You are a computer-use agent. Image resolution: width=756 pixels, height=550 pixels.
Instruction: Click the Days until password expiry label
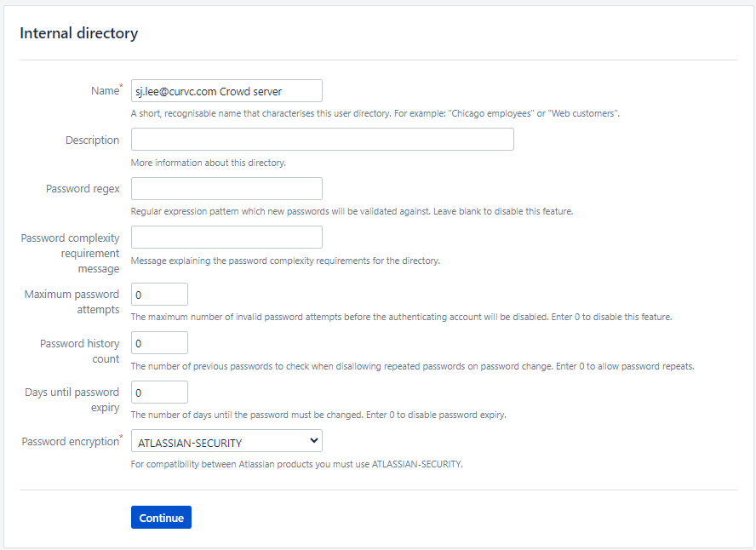coord(72,399)
